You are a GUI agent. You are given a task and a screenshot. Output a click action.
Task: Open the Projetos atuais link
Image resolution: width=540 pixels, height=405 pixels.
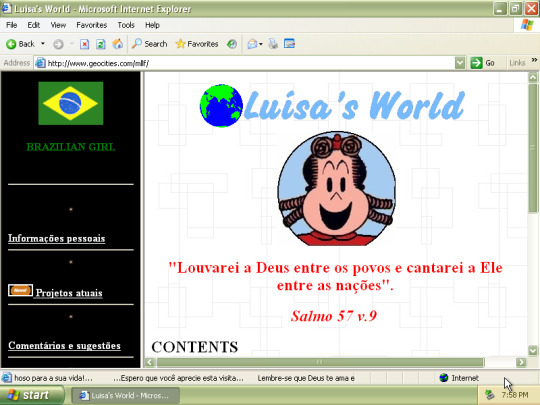tap(69, 293)
